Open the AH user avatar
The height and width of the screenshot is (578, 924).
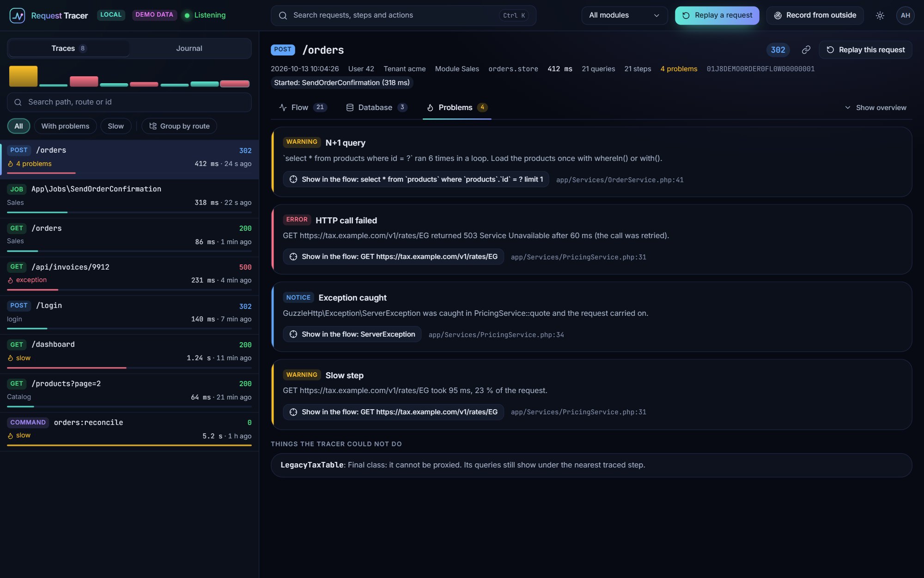(x=905, y=15)
